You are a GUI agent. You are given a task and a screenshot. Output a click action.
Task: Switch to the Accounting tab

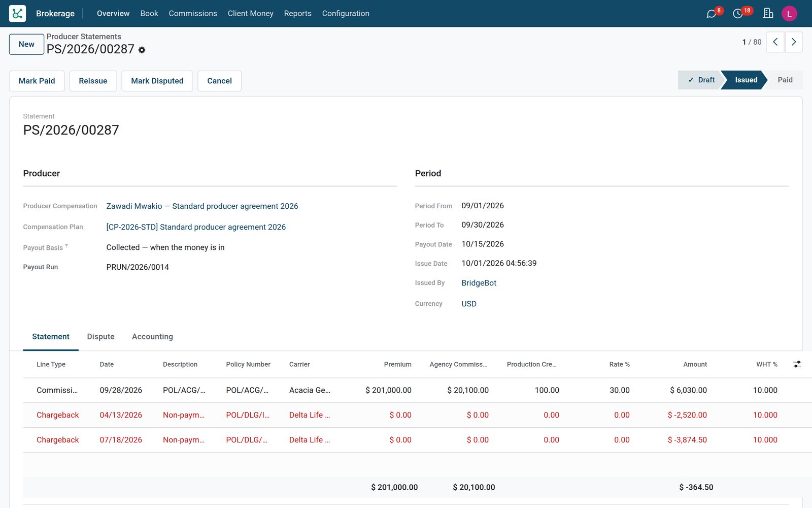152,337
